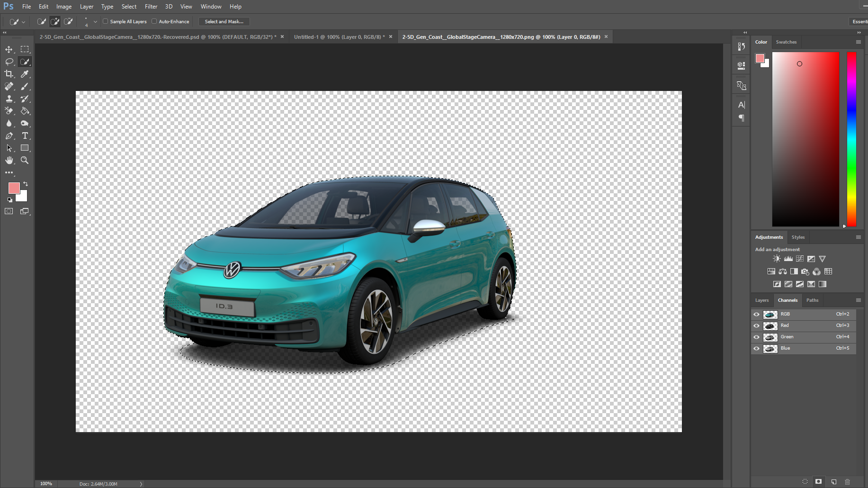Image resolution: width=868 pixels, height=488 pixels.
Task: Select the Move tool
Action: [x=9, y=49]
